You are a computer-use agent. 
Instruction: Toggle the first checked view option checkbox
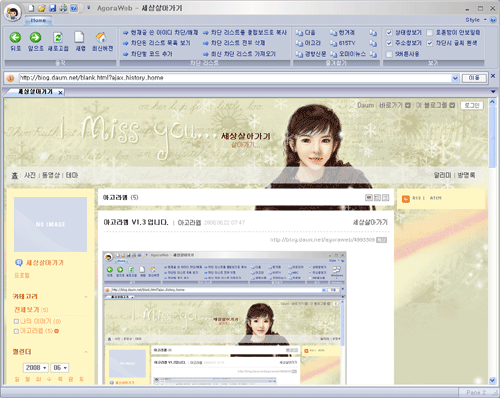[389, 33]
